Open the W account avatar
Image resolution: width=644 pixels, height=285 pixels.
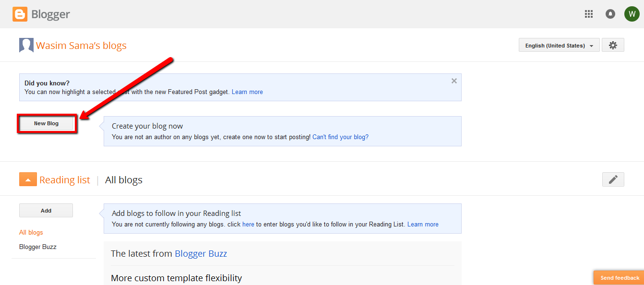pyautogui.click(x=632, y=14)
